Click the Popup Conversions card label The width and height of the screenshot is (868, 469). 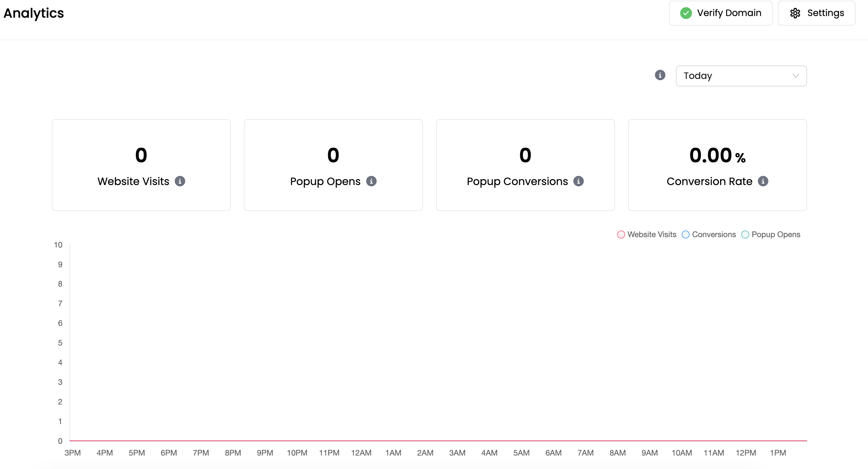click(517, 181)
